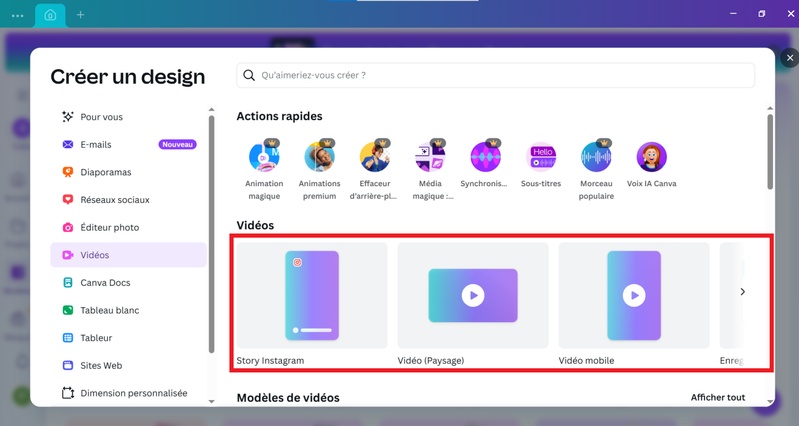Image resolution: width=799 pixels, height=426 pixels.
Task: Open Diaporamas category
Action: (x=128, y=172)
